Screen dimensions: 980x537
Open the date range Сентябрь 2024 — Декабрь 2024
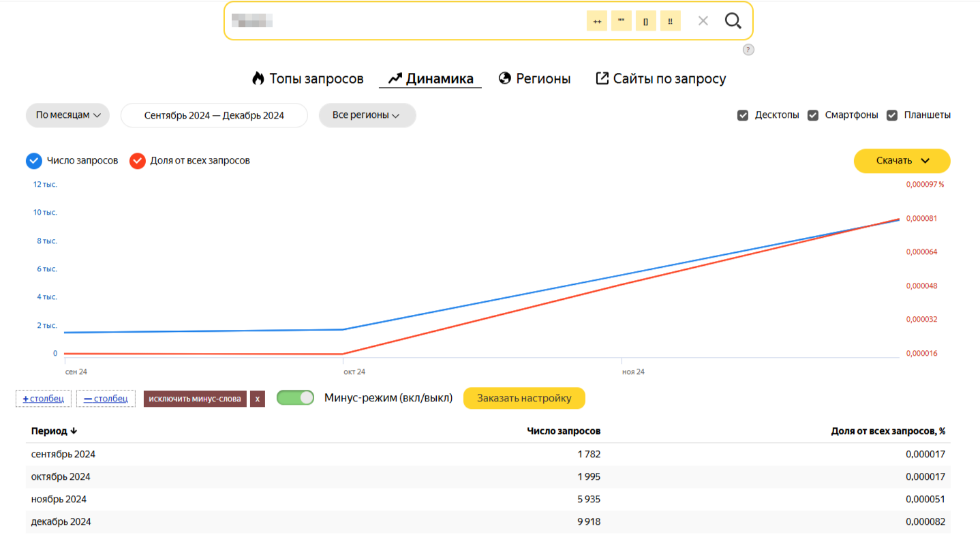coord(214,115)
